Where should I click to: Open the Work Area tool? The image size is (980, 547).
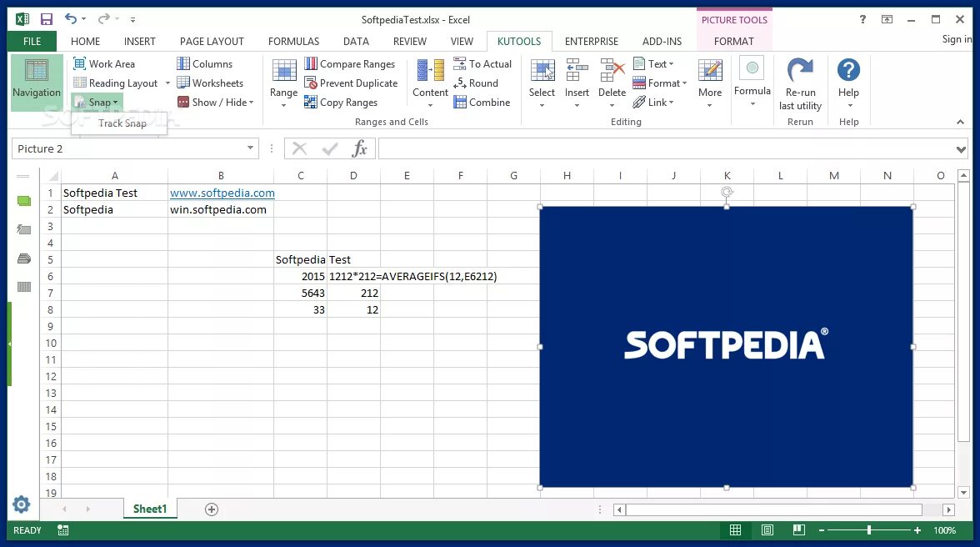click(x=103, y=63)
